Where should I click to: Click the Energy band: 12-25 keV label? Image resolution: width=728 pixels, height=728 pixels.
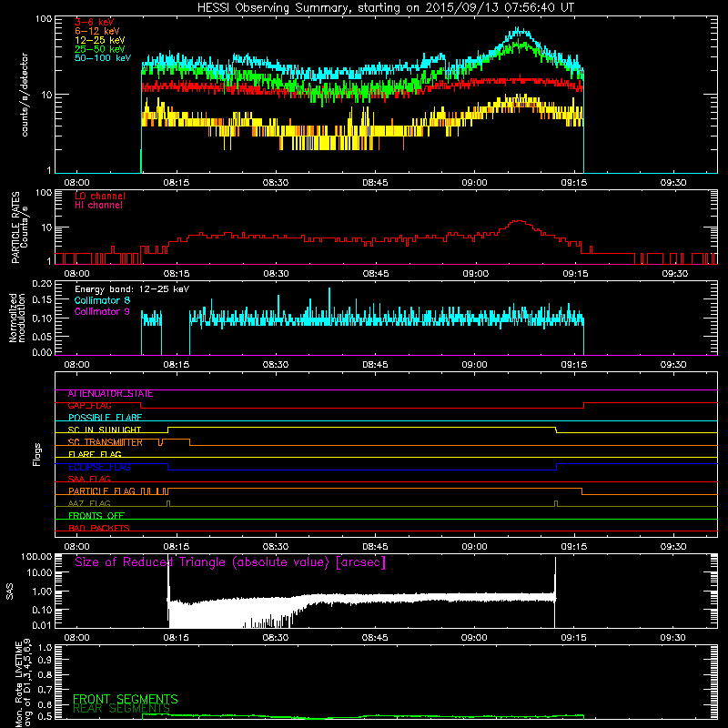click(132, 289)
